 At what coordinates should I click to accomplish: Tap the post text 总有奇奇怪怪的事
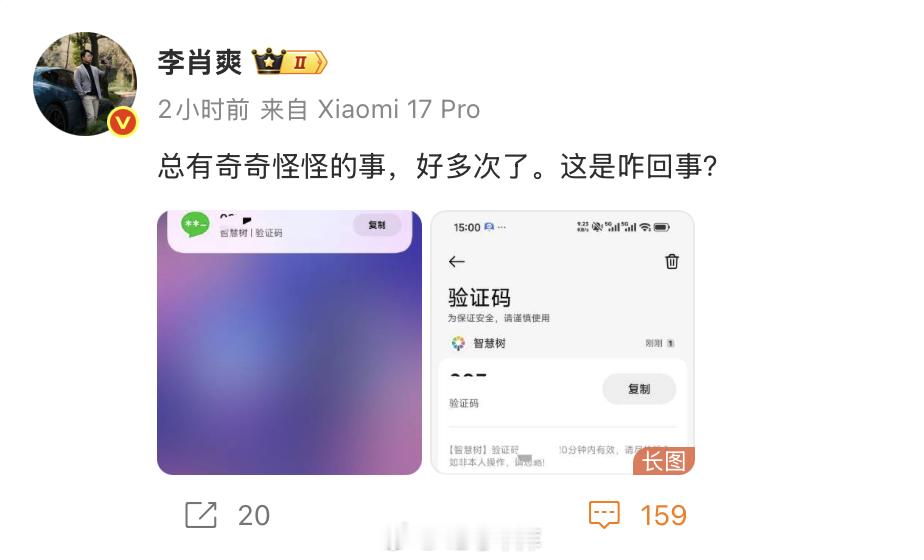click(x=272, y=166)
